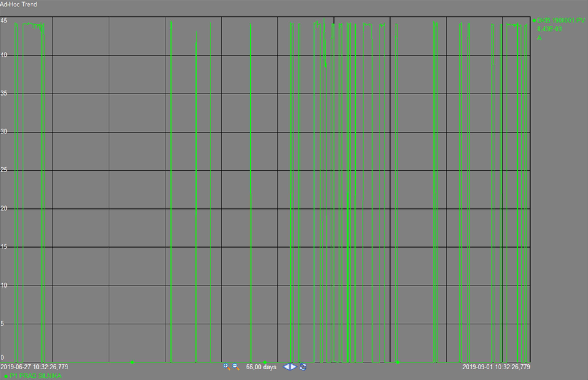
Task: Select the DKB.190II001.PV pen legend label
Action: pyautogui.click(x=561, y=21)
